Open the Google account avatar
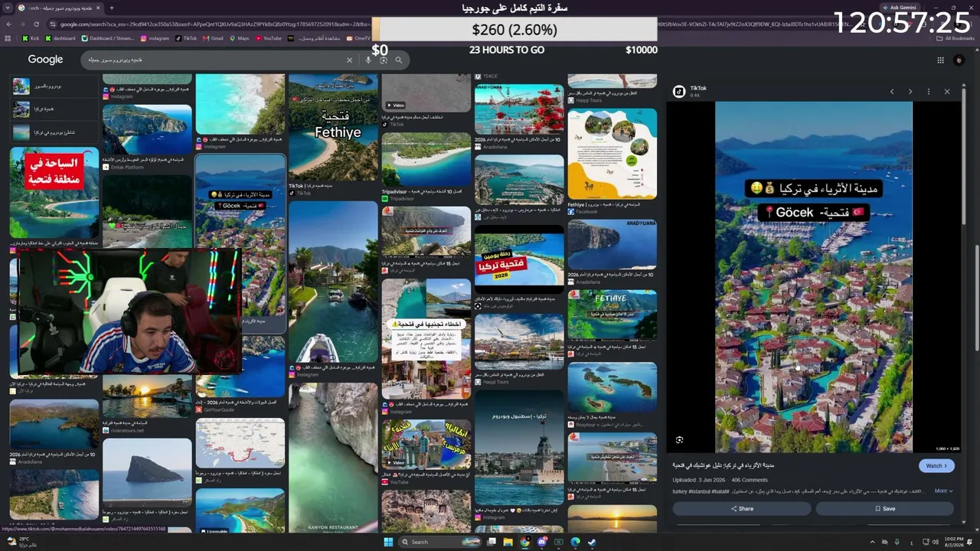This screenshot has width=980, height=551. click(x=959, y=60)
